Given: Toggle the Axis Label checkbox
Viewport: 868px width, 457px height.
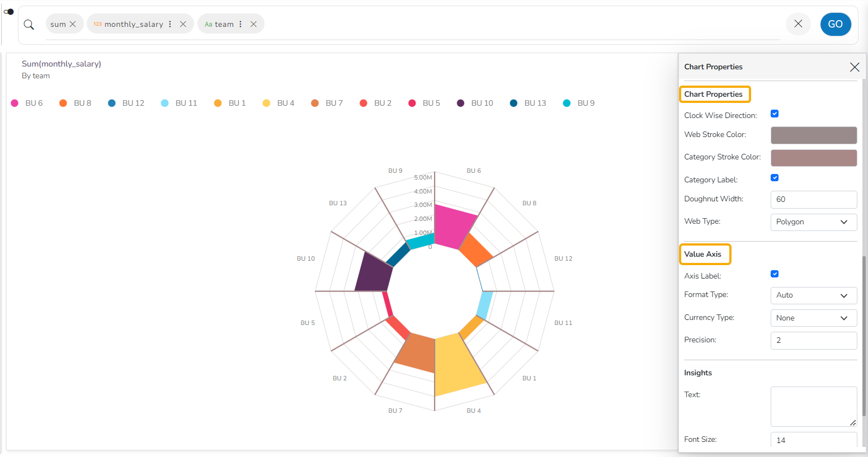Looking at the screenshot, I should [775, 274].
